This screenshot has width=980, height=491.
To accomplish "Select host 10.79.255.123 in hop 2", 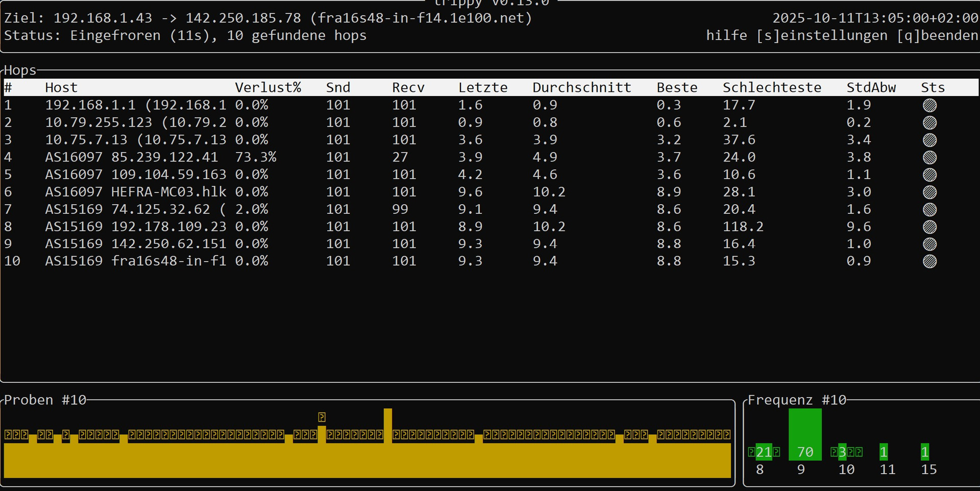I will click(x=136, y=122).
